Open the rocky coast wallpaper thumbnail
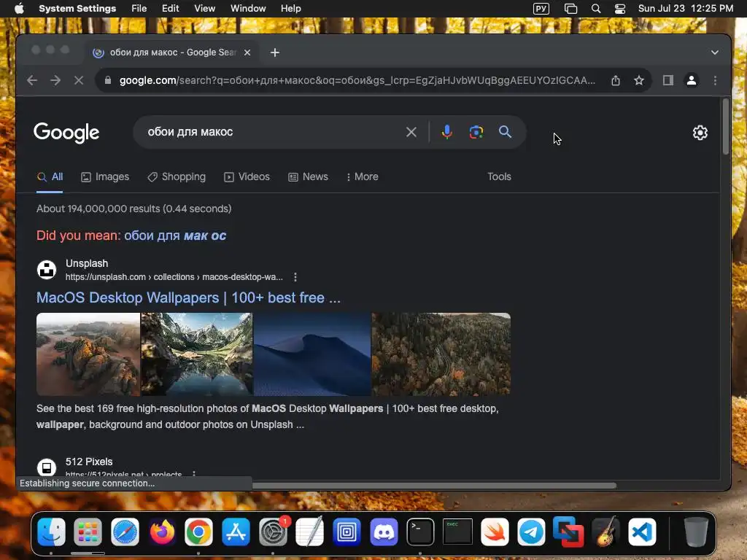This screenshot has height=560, width=747. (x=88, y=354)
